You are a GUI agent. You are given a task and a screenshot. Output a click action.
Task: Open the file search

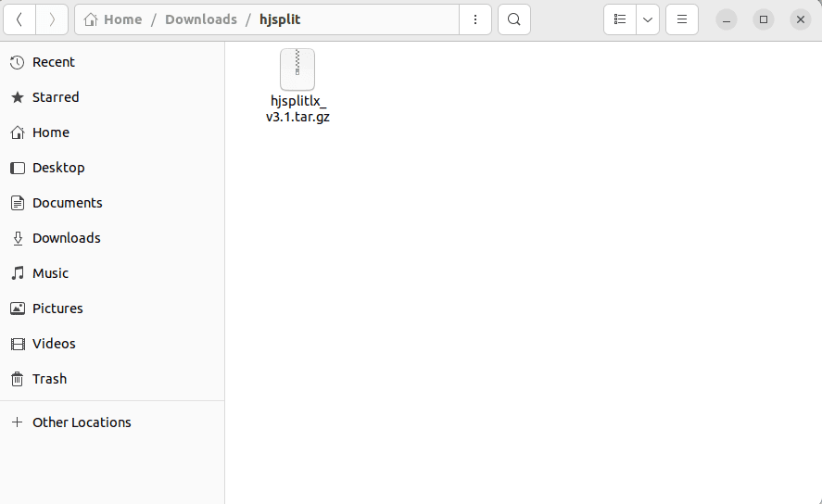pos(513,19)
